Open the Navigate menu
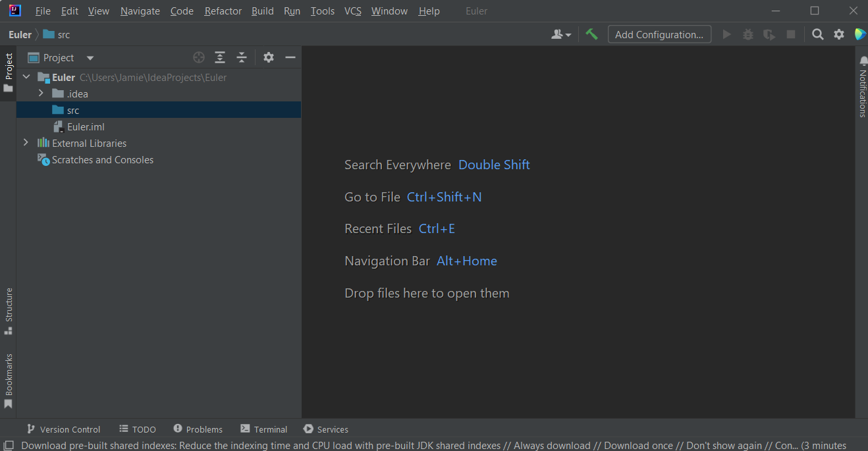Image resolution: width=868 pixels, height=451 pixels. (x=140, y=11)
